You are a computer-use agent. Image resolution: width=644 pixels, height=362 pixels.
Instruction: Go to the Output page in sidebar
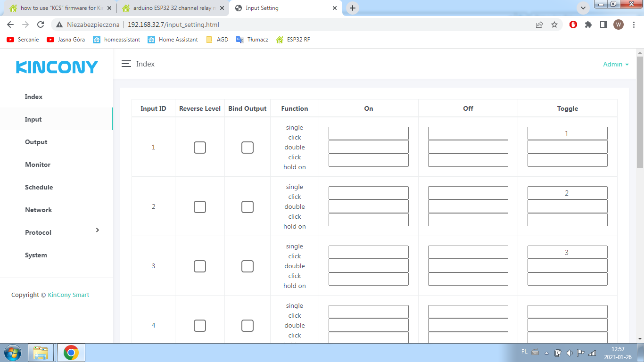[x=36, y=142]
